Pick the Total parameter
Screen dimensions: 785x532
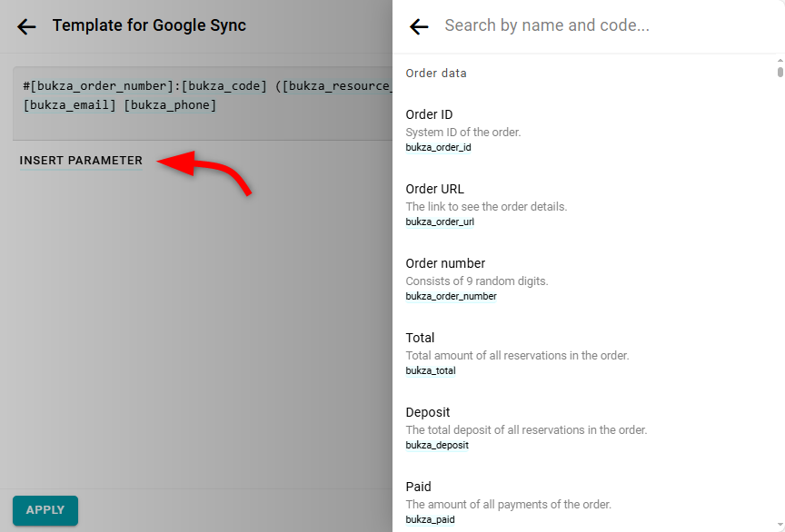(420, 338)
